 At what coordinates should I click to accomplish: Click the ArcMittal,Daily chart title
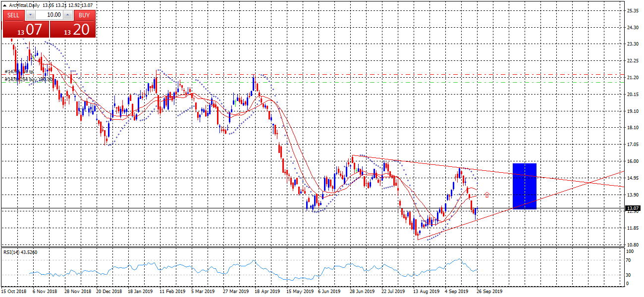[25, 5]
